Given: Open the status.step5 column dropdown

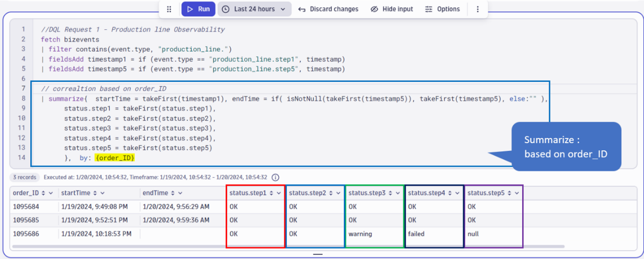Looking at the screenshot, I should click(517, 193).
